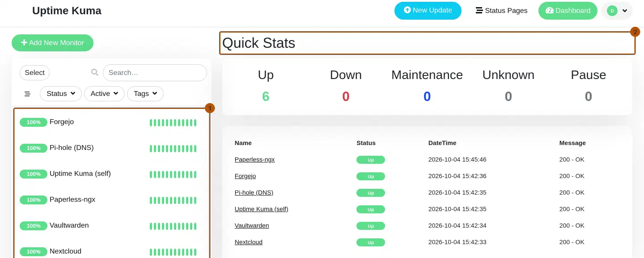This screenshot has width=644, height=258.
Task: Open Paperless-ngx link in events table
Action: (254, 159)
